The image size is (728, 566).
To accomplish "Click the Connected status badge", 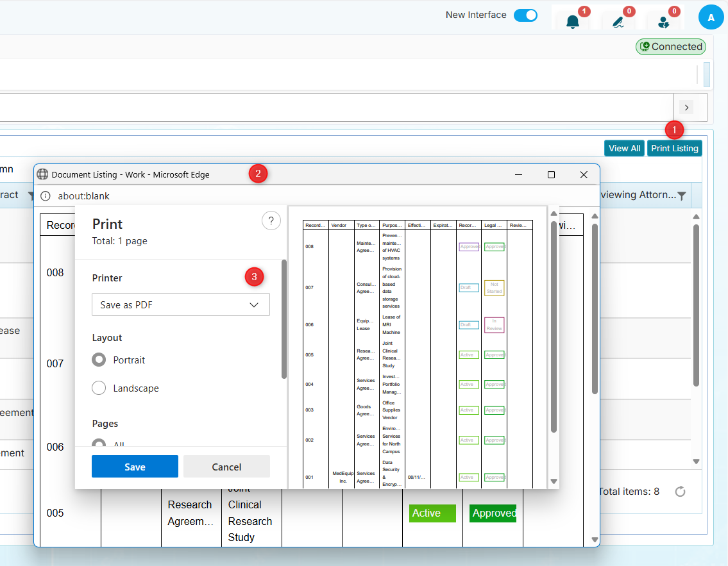I will click(670, 47).
